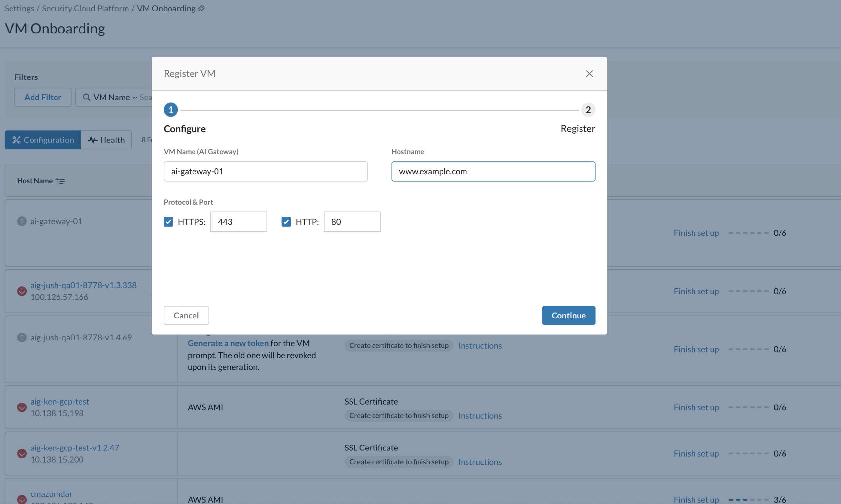The height and width of the screenshot is (504, 841).
Task: Click the VM Name (AI Gateway) input field
Action: pos(265,171)
